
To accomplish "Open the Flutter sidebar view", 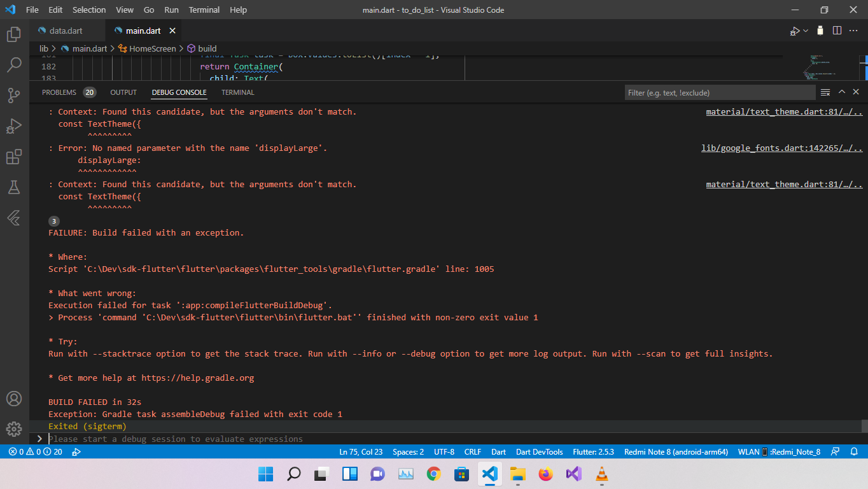I will pos(14,218).
